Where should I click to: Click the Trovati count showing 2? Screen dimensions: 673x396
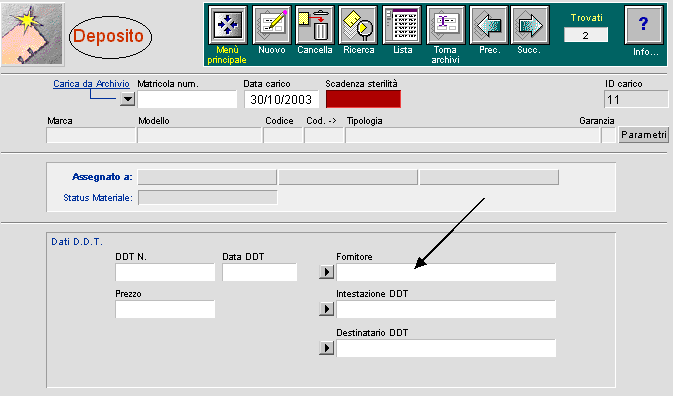point(586,35)
